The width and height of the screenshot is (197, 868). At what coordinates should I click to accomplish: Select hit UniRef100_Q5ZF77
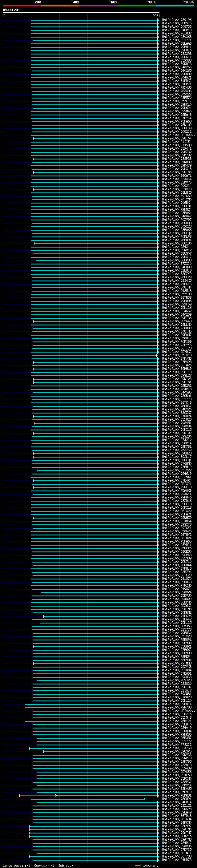point(177,101)
